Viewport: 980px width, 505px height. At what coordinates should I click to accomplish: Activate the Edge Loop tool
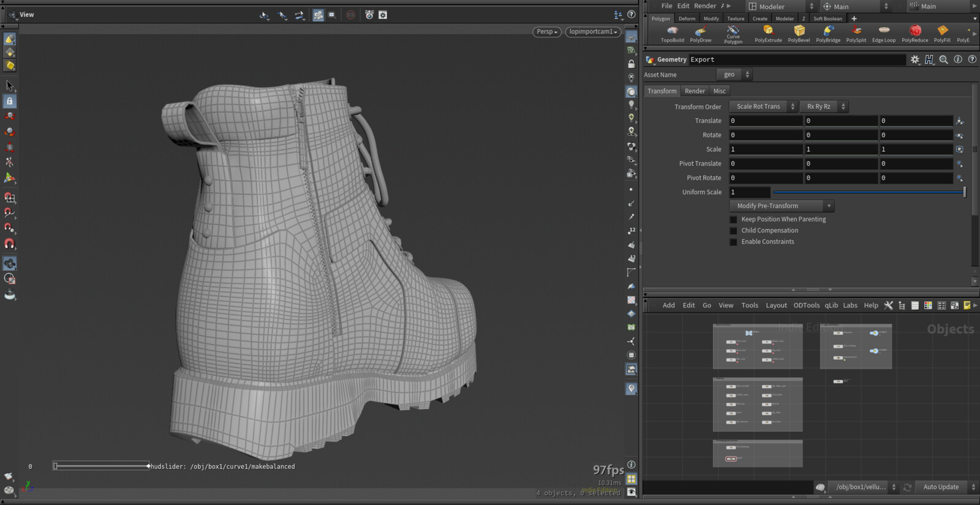(x=884, y=34)
